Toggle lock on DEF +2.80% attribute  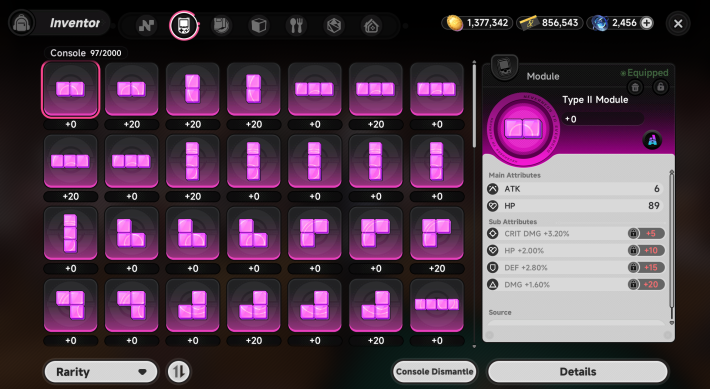pos(633,268)
